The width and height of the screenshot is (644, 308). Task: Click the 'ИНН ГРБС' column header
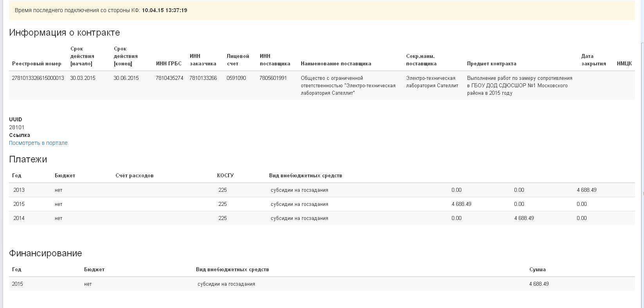[x=169, y=63]
